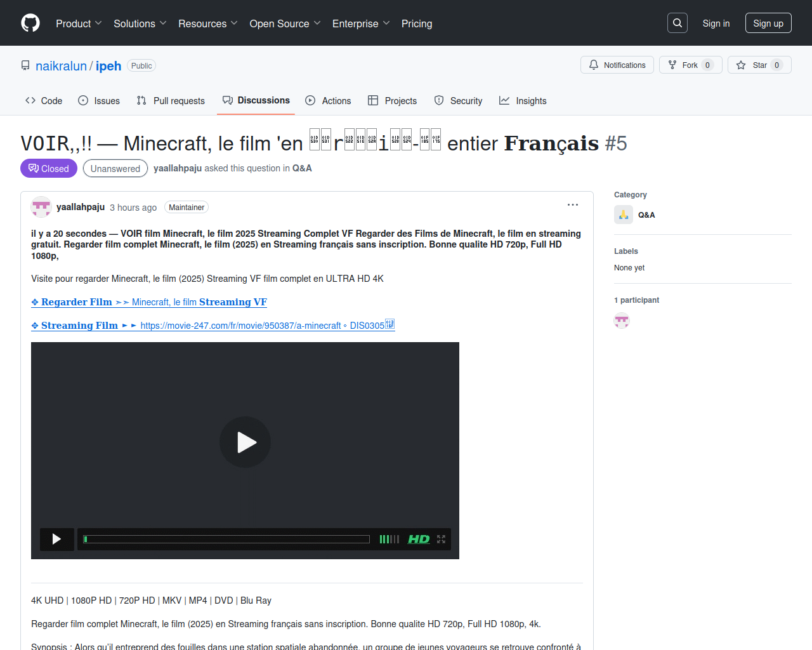812x650 pixels.
Task: Expand the Resources dropdown menu
Action: [208, 23]
